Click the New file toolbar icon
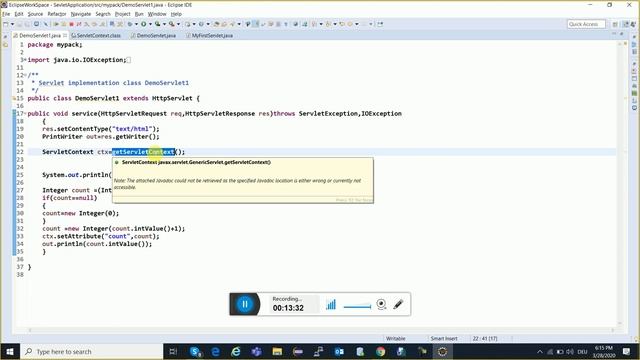The image size is (640, 360). (x=5, y=24)
